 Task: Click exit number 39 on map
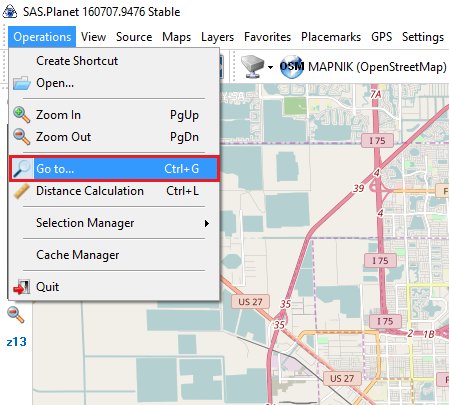[x=358, y=188]
